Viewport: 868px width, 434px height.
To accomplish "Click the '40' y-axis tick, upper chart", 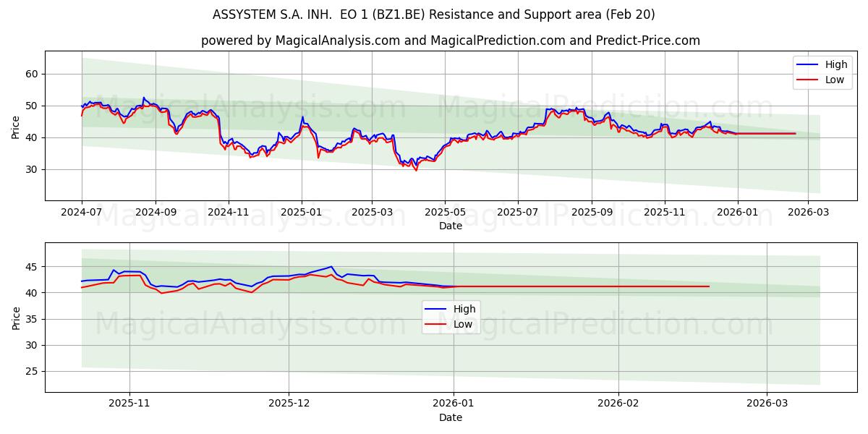I will click(33, 137).
